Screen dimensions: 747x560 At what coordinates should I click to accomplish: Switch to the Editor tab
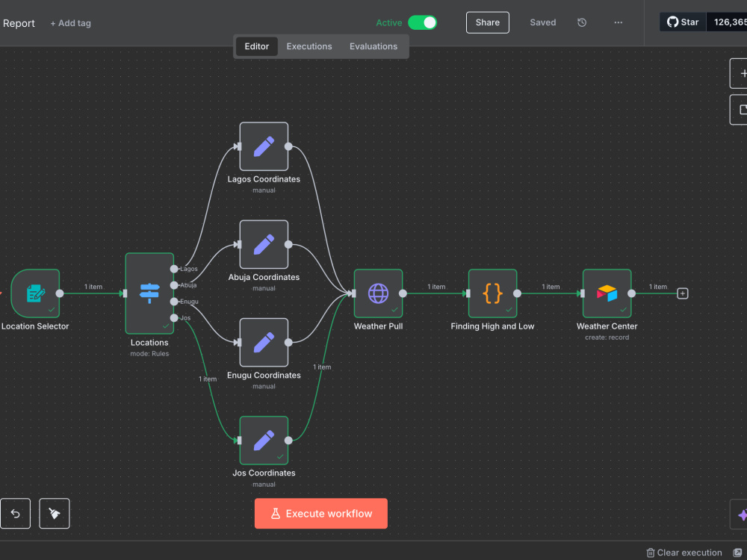click(x=257, y=46)
